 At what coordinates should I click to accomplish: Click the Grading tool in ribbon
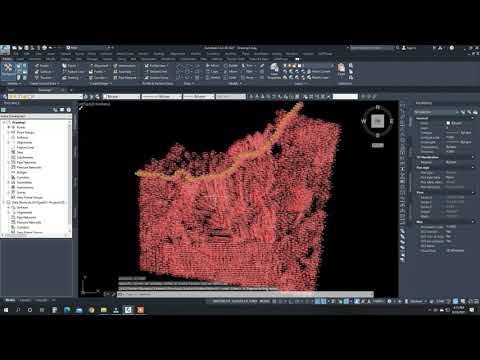point(71,78)
